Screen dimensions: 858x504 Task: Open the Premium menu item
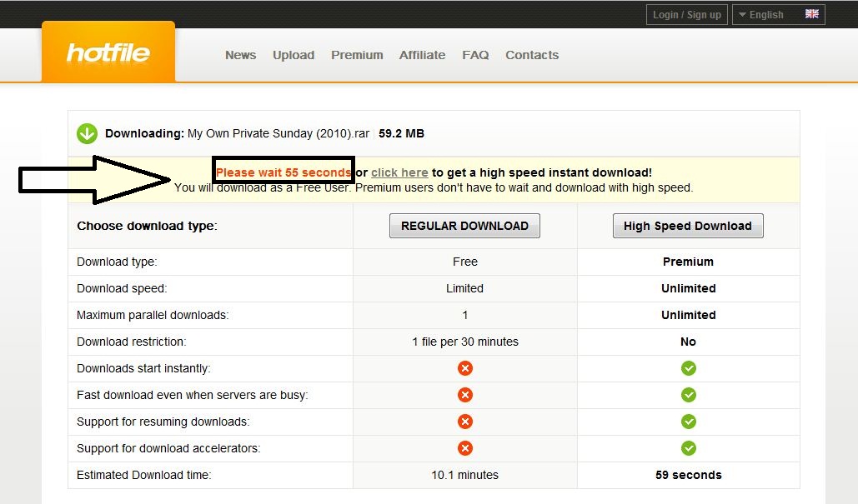pyautogui.click(x=357, y=55)
